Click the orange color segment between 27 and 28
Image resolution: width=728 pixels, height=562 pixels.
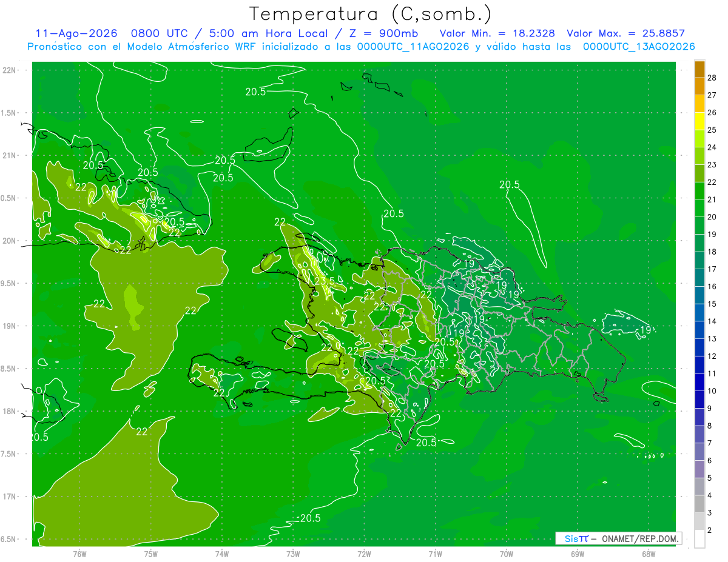(x=699, y=86)
